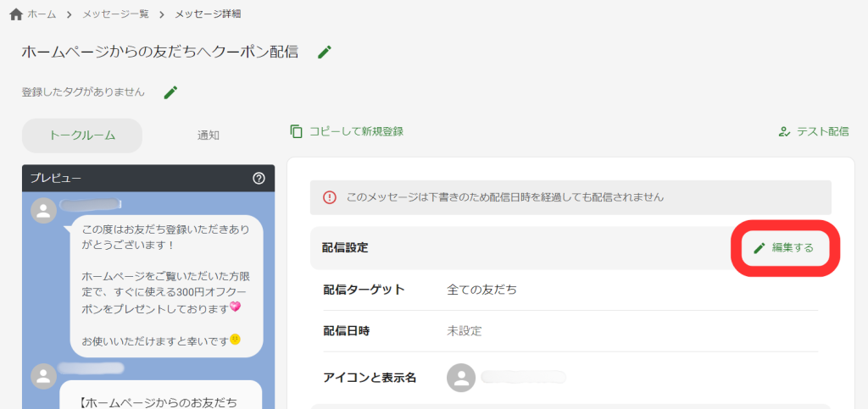The width and height of the screenshot is (868, 409).
Task: Click the 全ての友だち value
Action: 481,290
